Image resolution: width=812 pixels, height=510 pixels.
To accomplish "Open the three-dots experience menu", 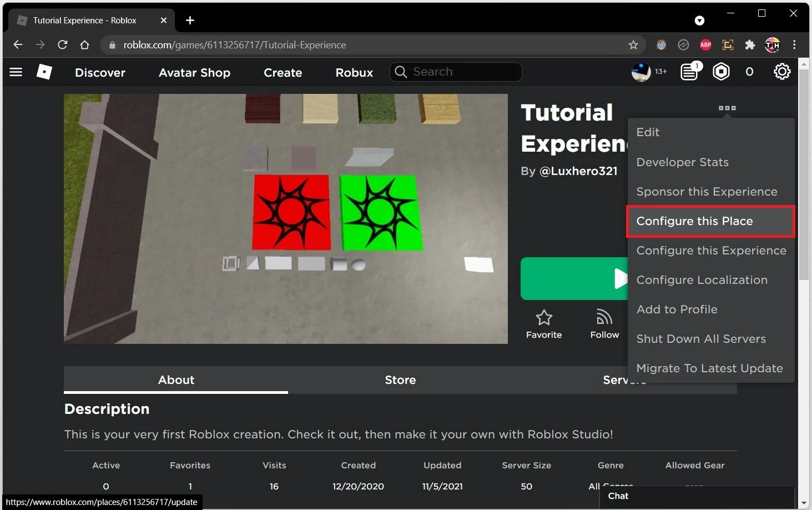I will (x=727, y=108).
